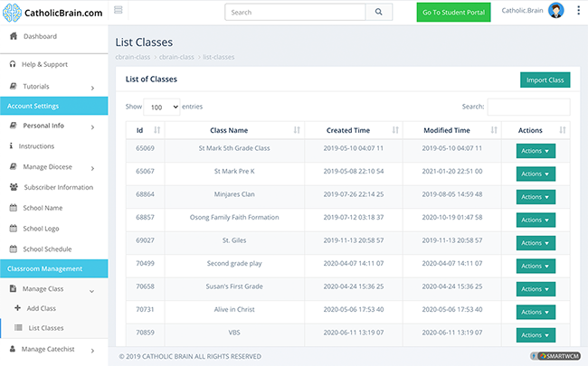Click the List Classes list icon

(18, 327)
